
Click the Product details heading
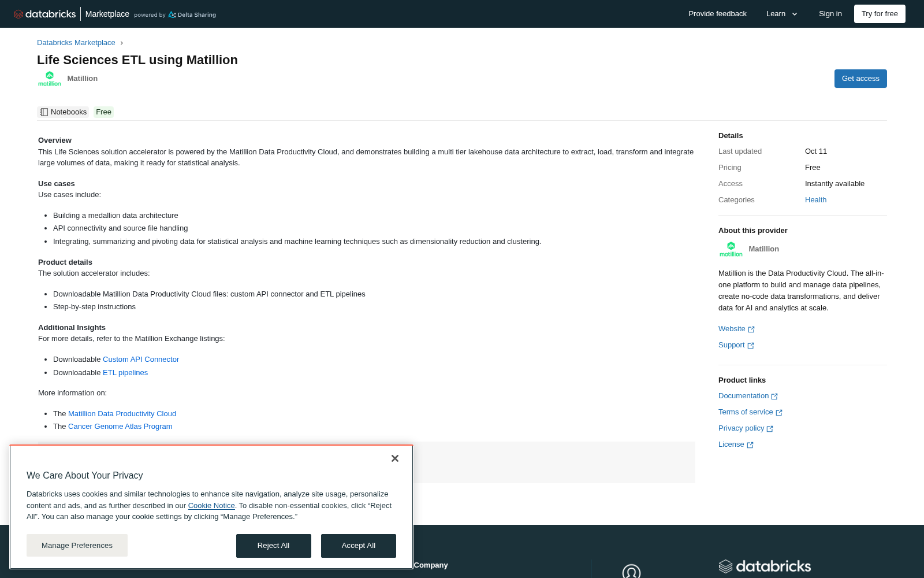(65, 262)
